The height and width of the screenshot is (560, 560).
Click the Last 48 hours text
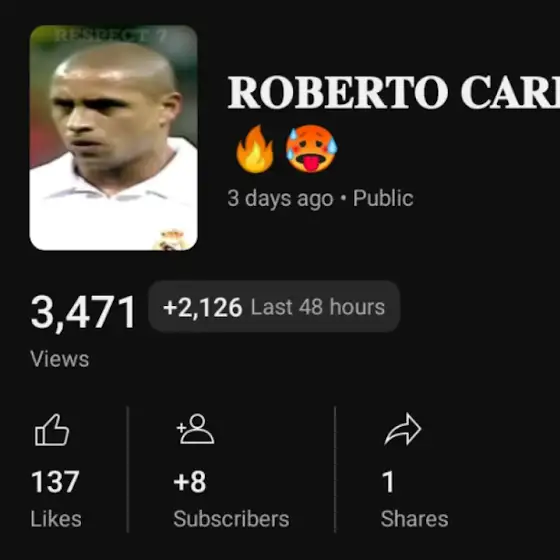click(318, 307)
